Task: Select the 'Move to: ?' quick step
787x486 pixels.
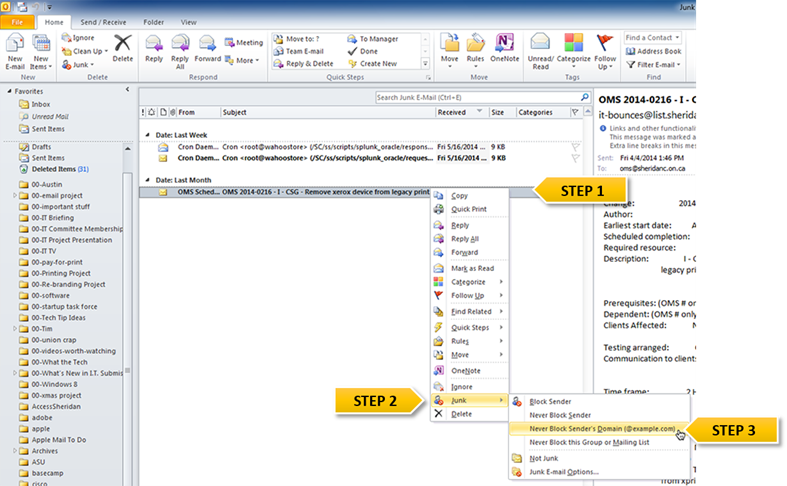Action: point(297,39)
